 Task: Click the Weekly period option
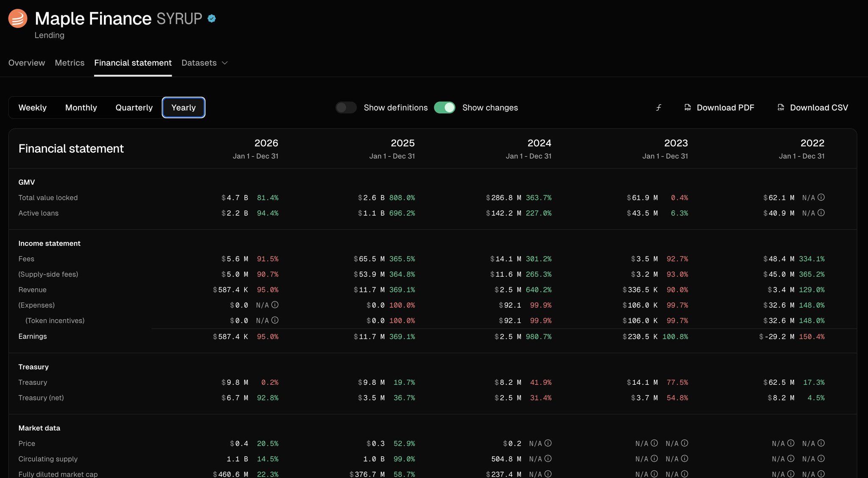pyautogui.click(x=33, y=108)
